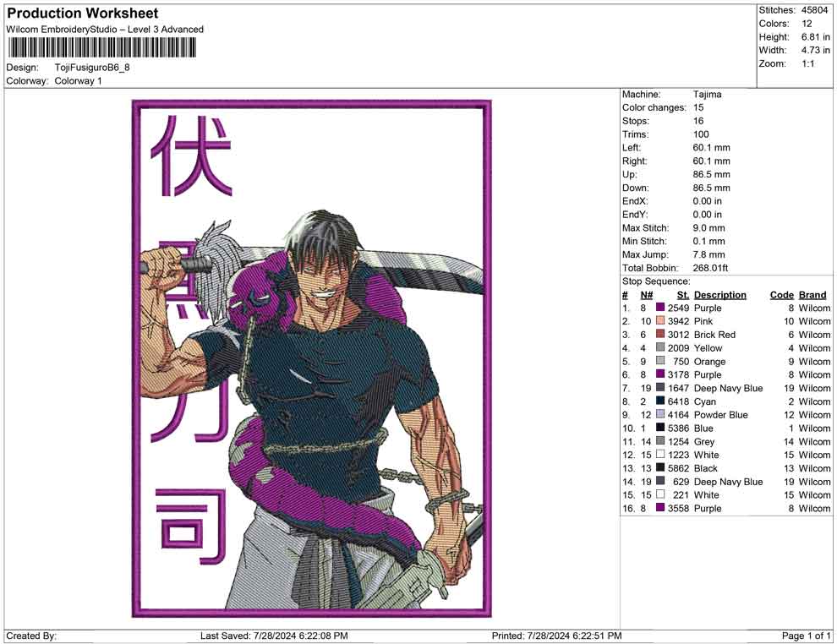
Task: Click the Height value 6.81 in
Action: point(816,37)
